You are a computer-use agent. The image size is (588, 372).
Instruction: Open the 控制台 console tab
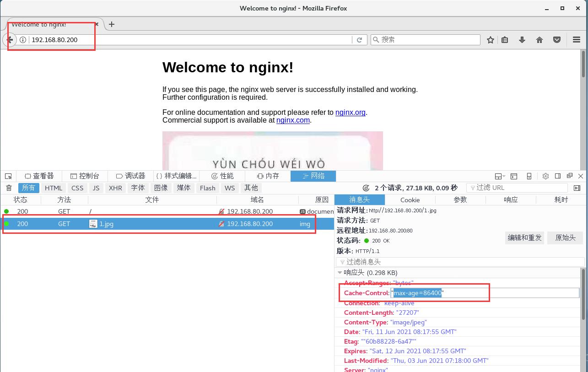click(85, 176)
